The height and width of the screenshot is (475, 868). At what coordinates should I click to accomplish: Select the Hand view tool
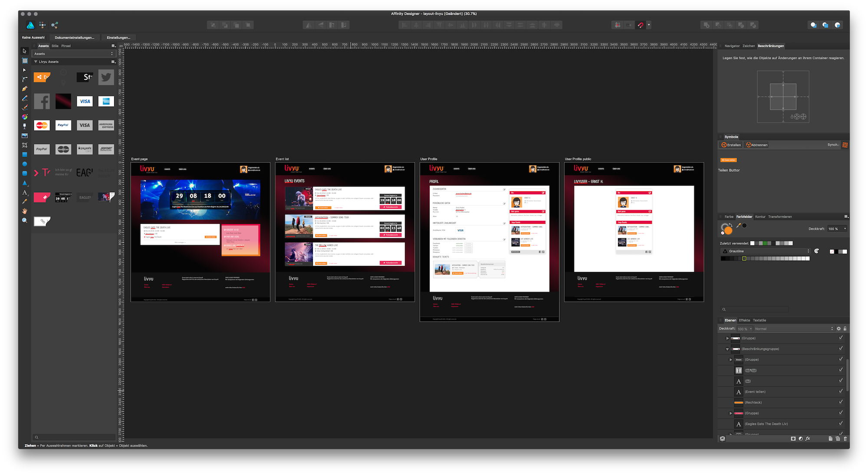pyautogui.click(x=25, y=211)
